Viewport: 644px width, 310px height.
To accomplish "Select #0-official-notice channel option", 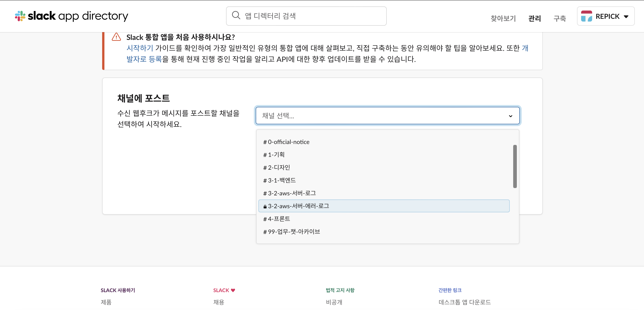I will pyautogui.click(x=286, y=142).
